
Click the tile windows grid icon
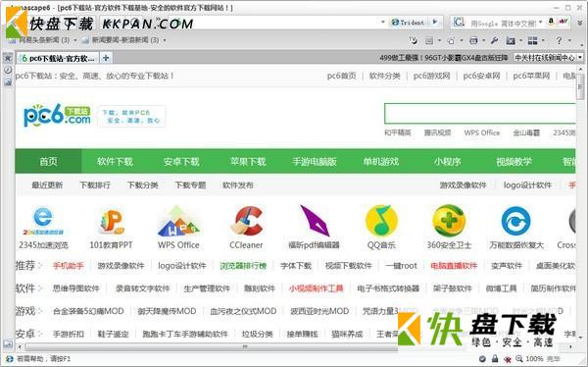[x=532, y=40]
